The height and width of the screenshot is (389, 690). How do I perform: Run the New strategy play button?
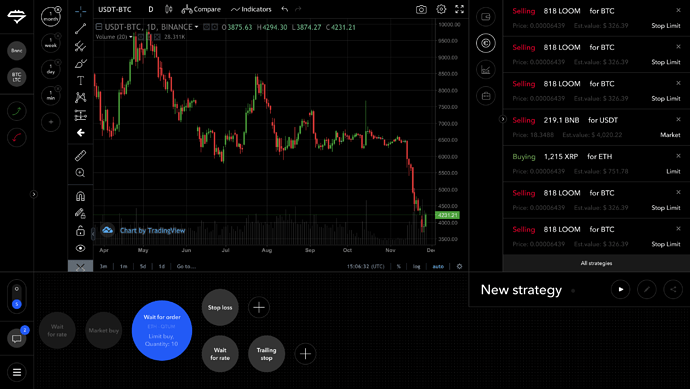[620, 290]
